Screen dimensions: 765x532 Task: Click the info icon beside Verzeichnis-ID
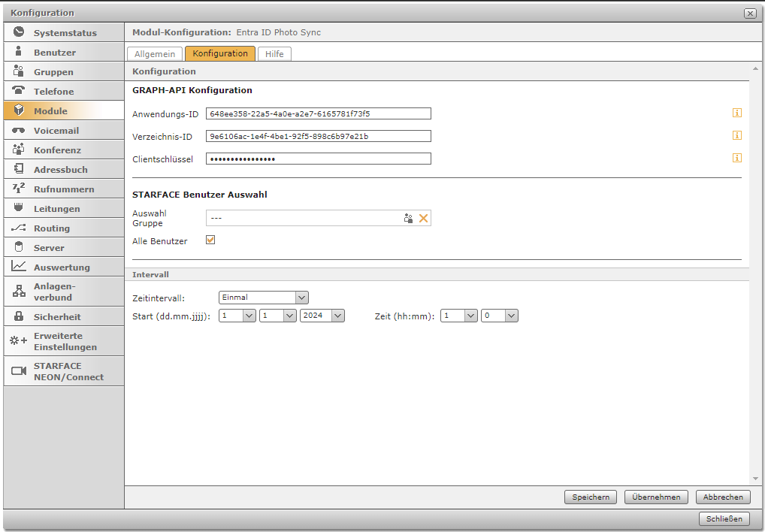pyautogui.click(x=736, y=135)
